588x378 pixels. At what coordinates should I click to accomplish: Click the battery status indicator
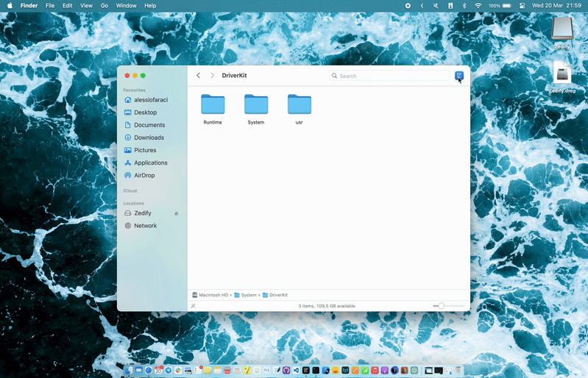pyautogui.click(x=500, y=6)
